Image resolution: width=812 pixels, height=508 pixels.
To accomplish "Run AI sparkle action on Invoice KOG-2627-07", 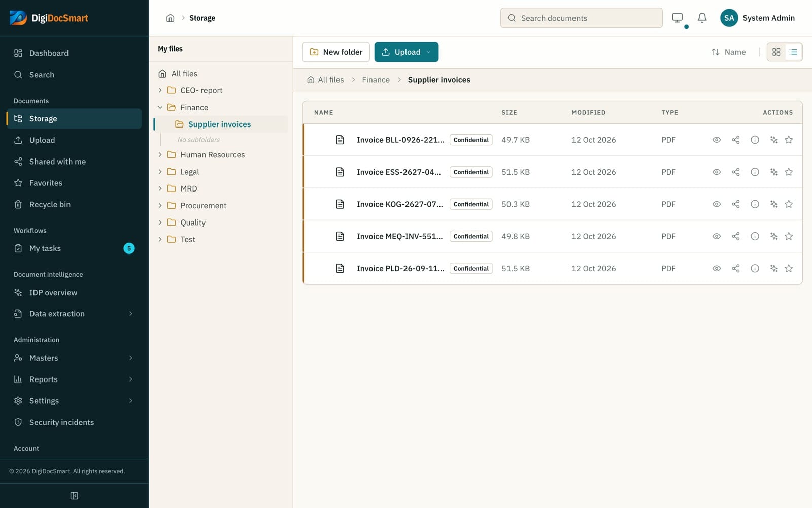I will tap(773, 204).
